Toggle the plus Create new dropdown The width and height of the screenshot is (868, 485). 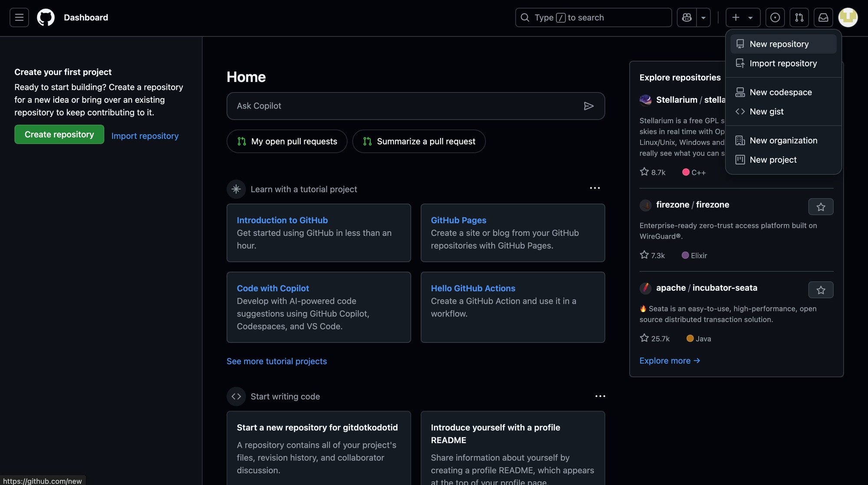coord(743,17)
